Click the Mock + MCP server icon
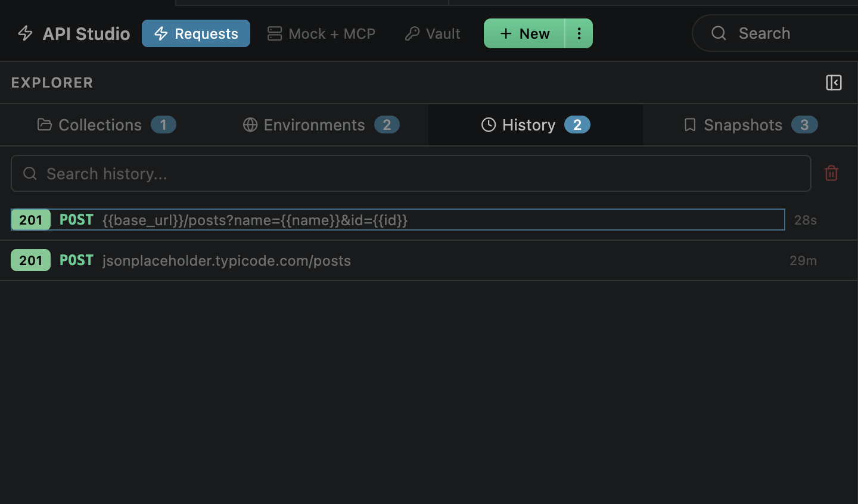The image size is (858, 504). coord(275,33)
